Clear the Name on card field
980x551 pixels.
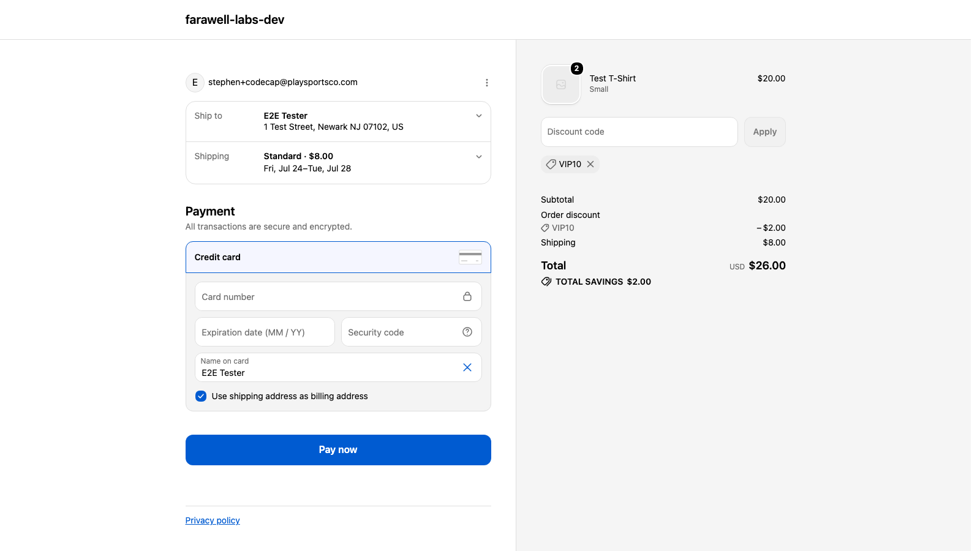coord(467,367)
